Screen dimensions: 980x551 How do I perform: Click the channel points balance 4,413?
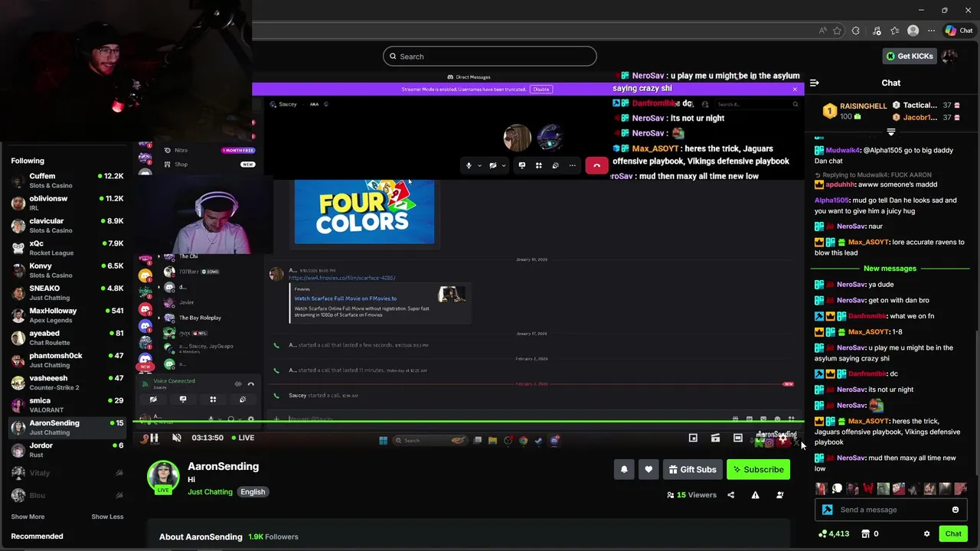833,534
